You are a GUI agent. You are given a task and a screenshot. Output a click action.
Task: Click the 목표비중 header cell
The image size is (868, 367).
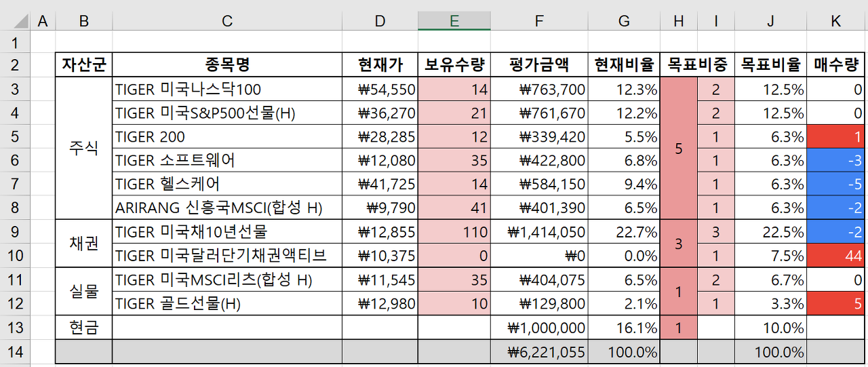coord(697,65)
